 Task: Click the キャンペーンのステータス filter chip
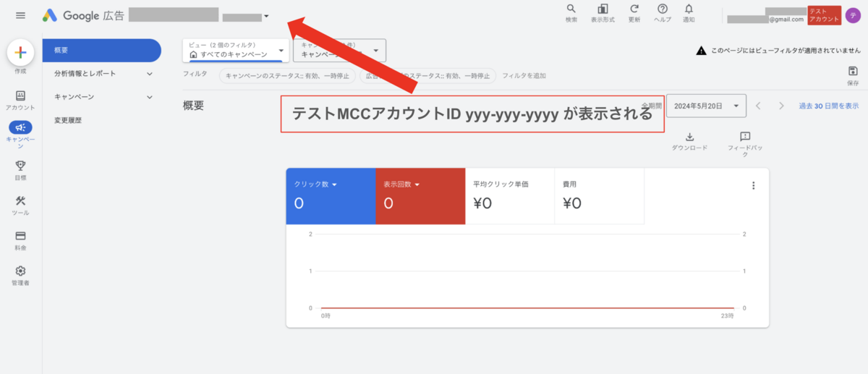click(x=287, y=75)
